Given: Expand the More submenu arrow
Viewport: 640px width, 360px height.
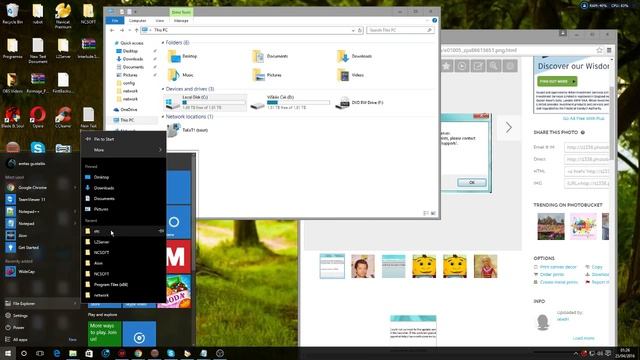Looking at the screenshot, I should point(160,150).
